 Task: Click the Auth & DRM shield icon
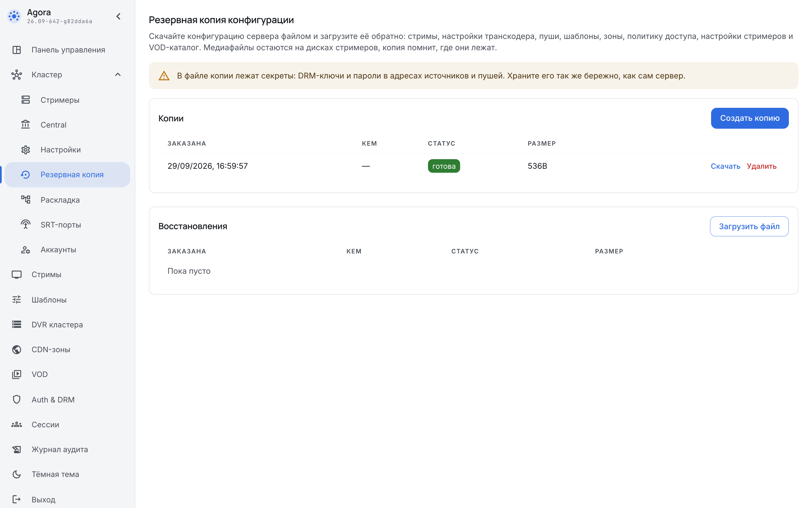[16, 399]
